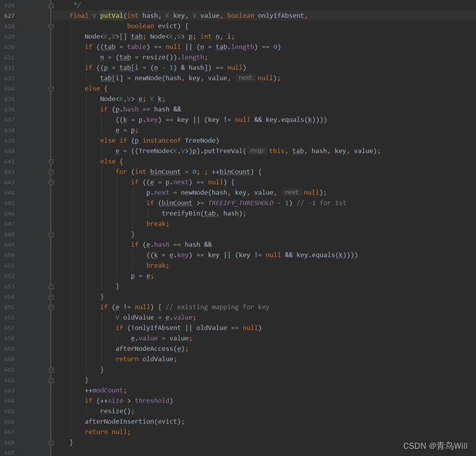The height and width of the screenshot is (456, 476).
Task: Click the break statement on line 651
Action: [157, 265]
